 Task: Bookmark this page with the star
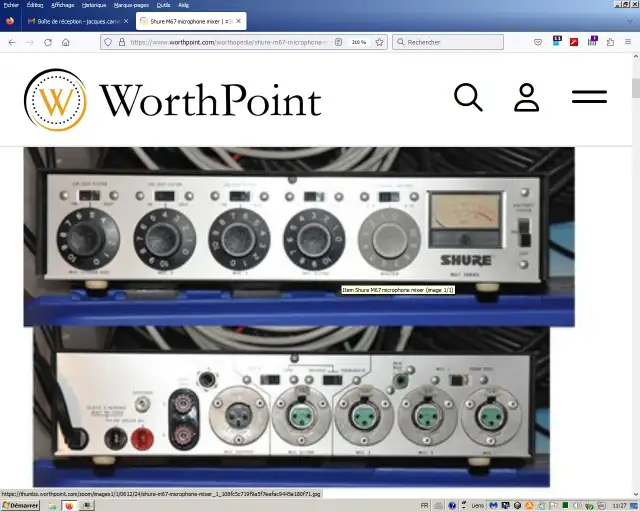[380, 42]
